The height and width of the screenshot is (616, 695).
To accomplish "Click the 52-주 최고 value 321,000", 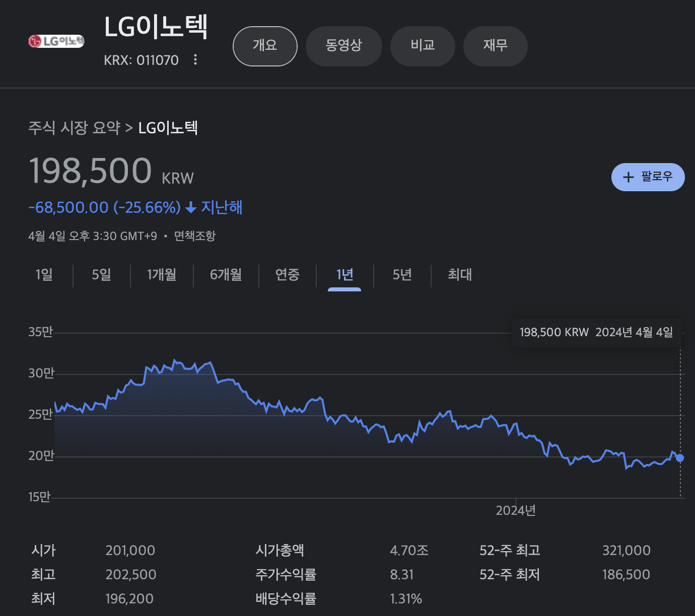I will (627, 551).
